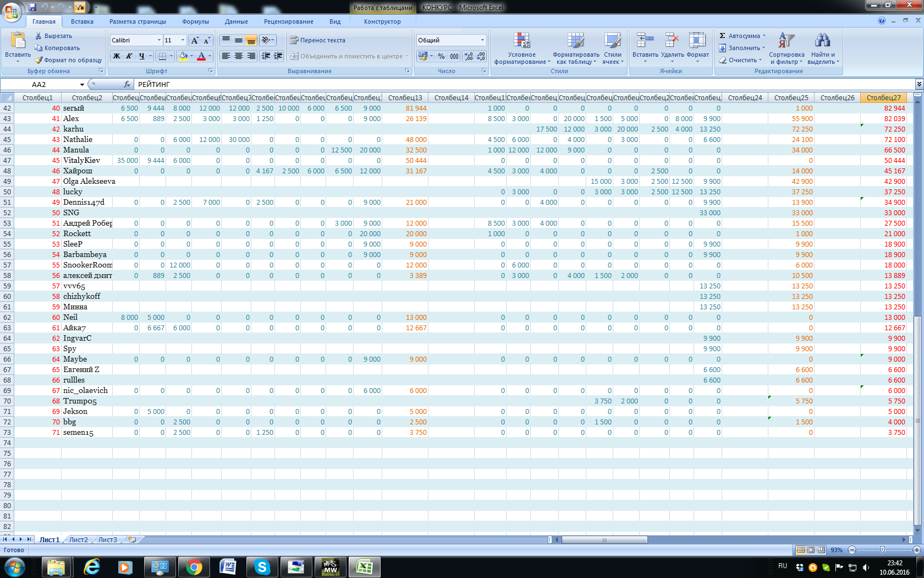The image size is (924, 578).
Task: Click the Копировать (Copy) button
Action: tap(57, 48)
